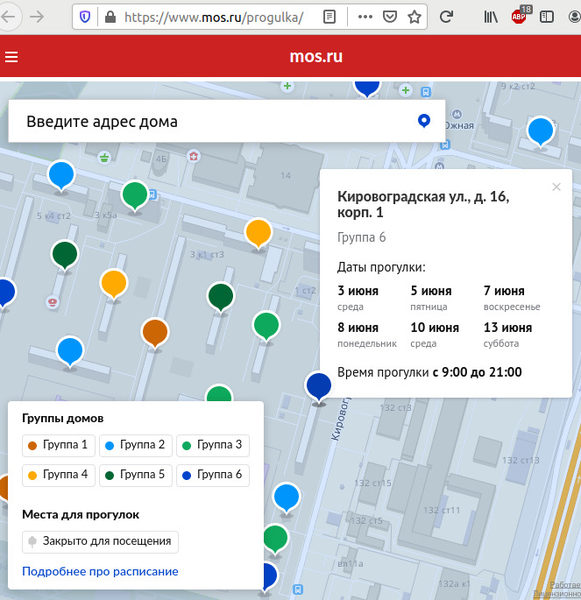Open the mos.ru hamburger menu

(11, 57)
